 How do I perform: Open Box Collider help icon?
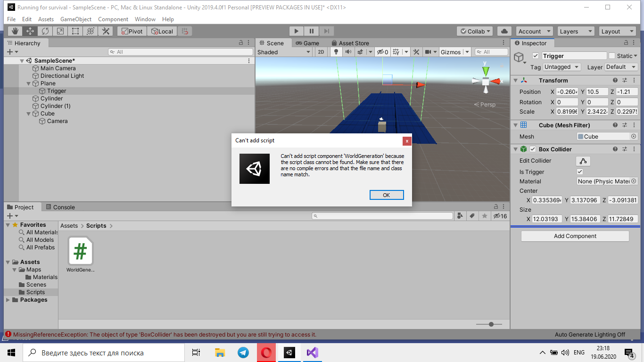tap(615, 149)
